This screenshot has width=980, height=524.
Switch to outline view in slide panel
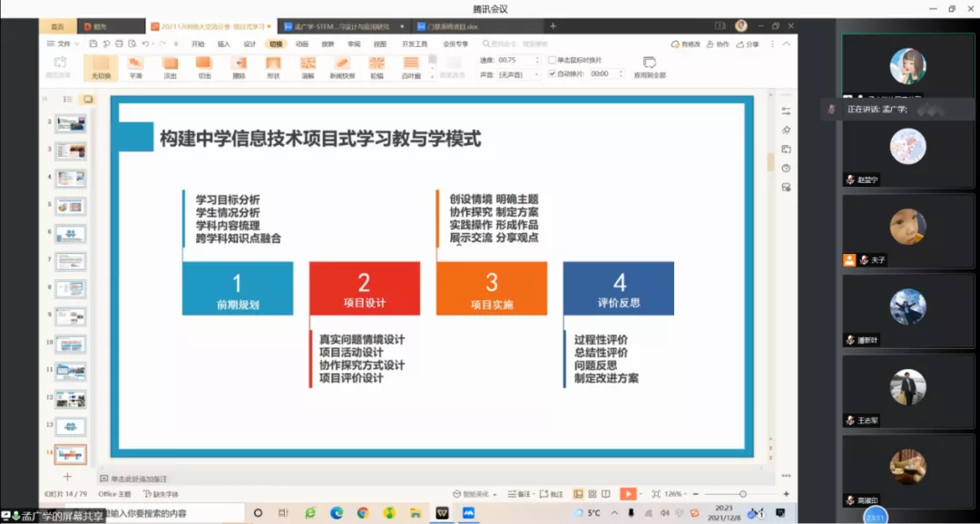click(x=68, y=100)
